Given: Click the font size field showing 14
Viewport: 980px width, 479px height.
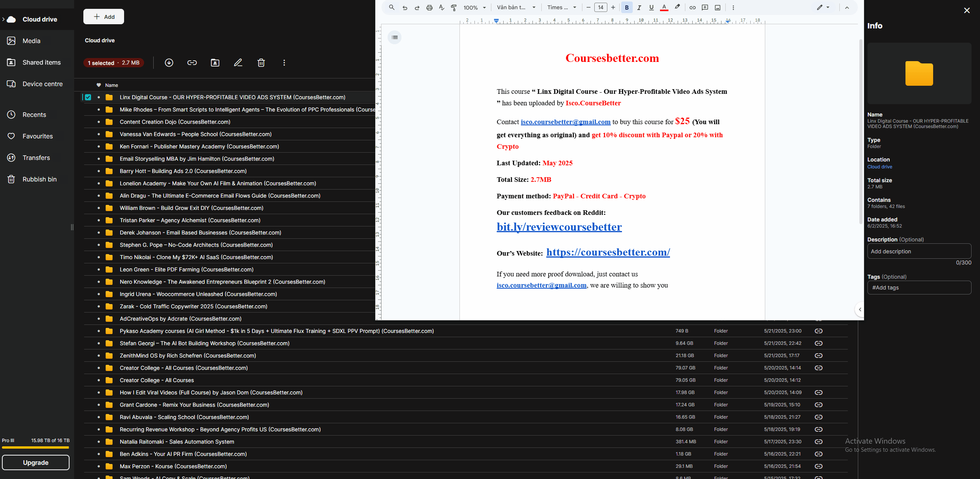Looking at the screenshot, I should 600,7.
